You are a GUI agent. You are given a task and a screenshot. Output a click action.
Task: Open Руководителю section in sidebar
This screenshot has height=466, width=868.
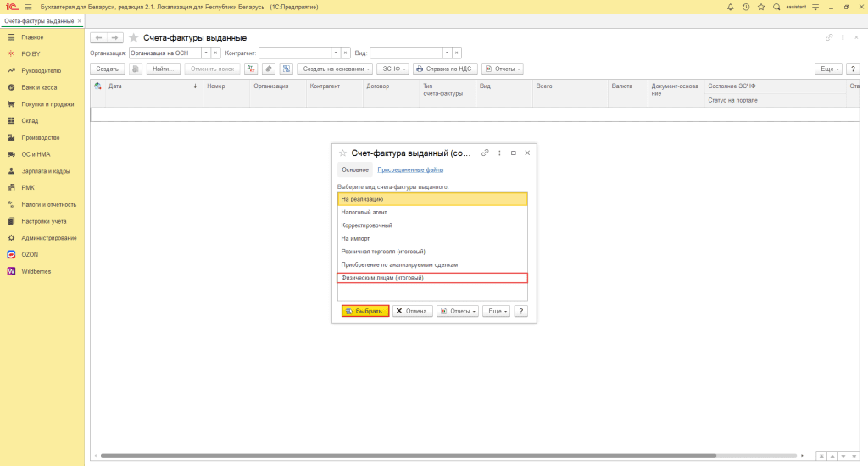(x=42, y=71)
